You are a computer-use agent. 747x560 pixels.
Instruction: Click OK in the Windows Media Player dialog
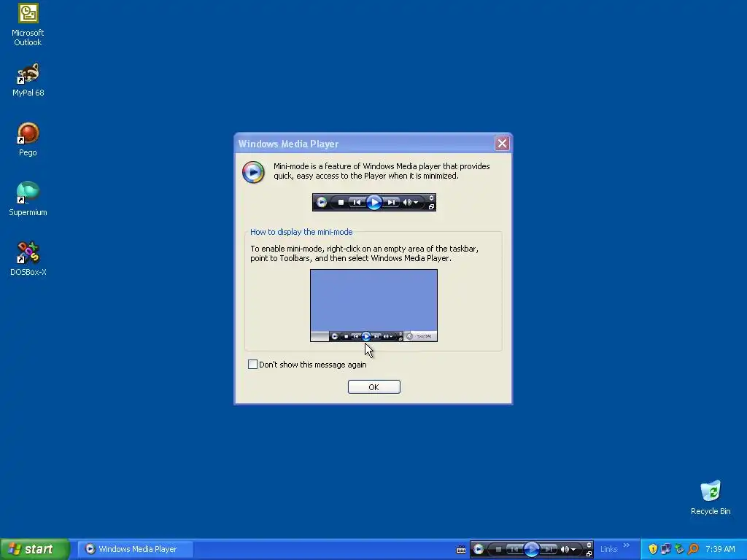pos(374,386)
